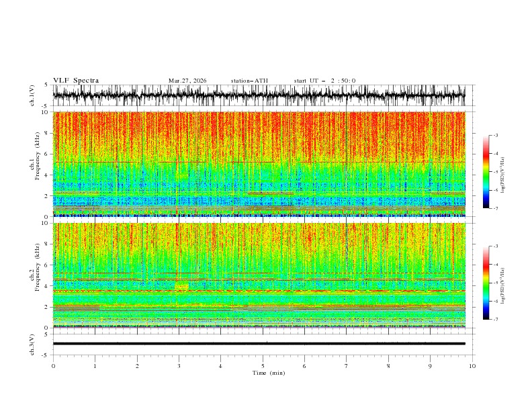532x411 pixels.
Task: Click time axis tick label '7'
Action: point(347,366)
